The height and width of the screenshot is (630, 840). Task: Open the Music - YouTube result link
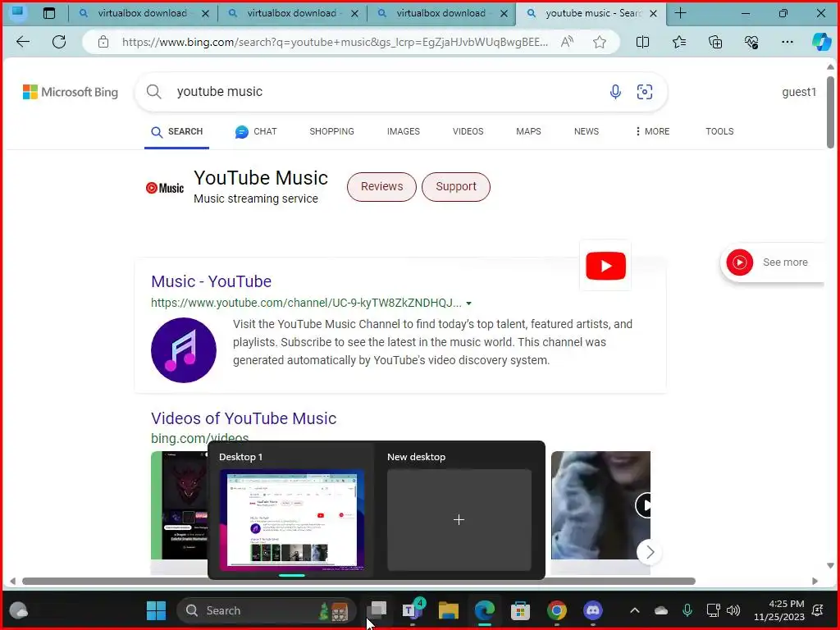coord(211,281)
